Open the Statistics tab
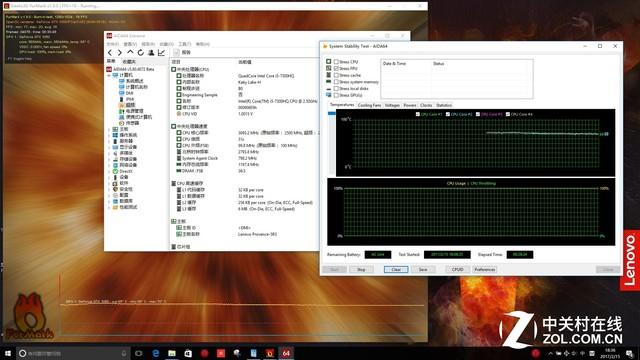 pos(444,105)
